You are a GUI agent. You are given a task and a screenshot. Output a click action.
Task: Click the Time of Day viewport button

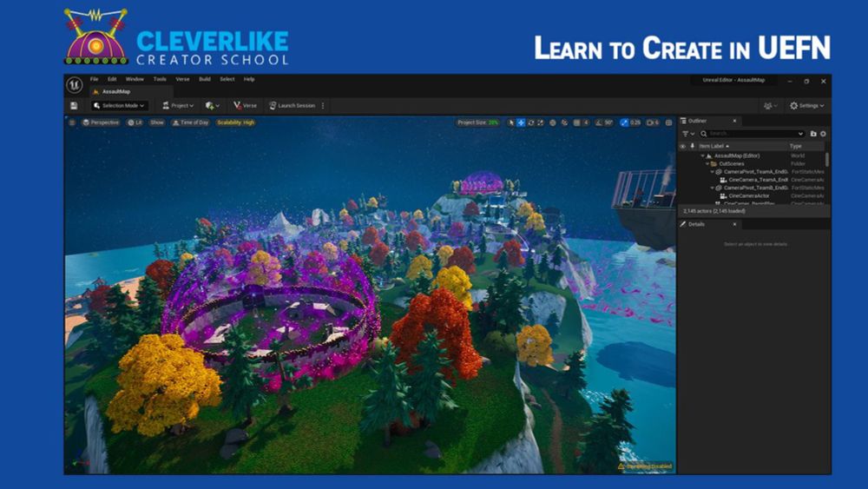(190, 122)
